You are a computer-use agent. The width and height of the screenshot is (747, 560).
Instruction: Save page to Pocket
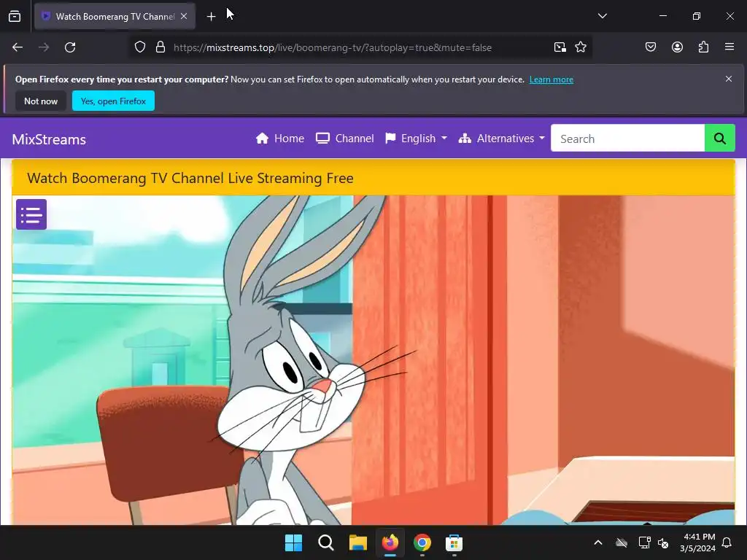pyautogui.click(x=651, y=47)
